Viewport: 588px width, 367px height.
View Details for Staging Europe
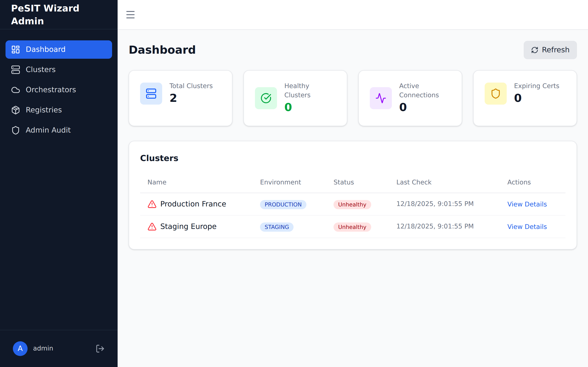pos(527,226)
